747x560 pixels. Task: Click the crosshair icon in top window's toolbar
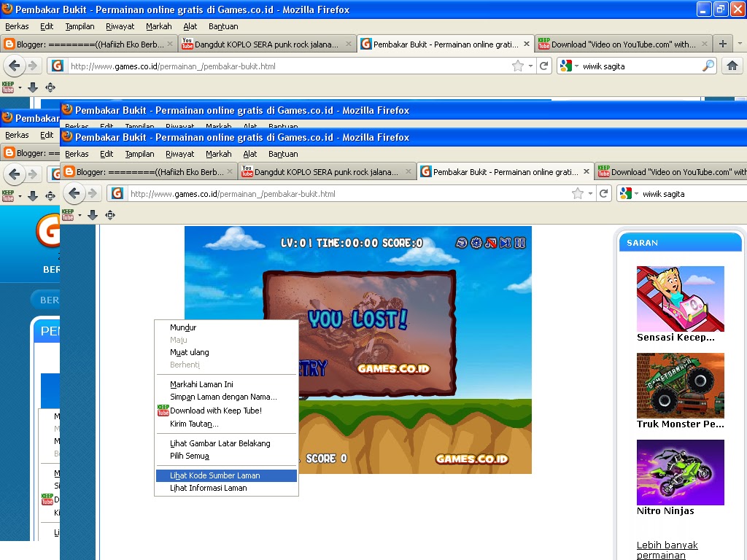coord(50,87)
